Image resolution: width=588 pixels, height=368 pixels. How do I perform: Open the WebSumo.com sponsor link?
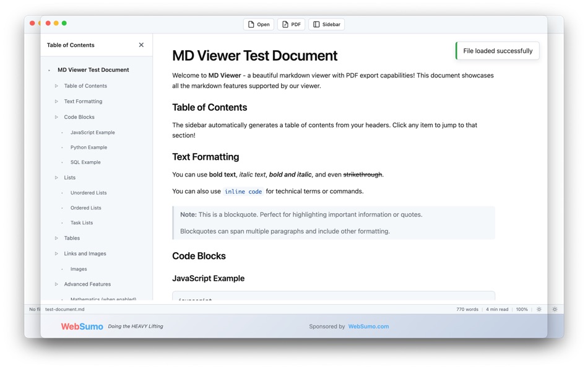point(369,326)
